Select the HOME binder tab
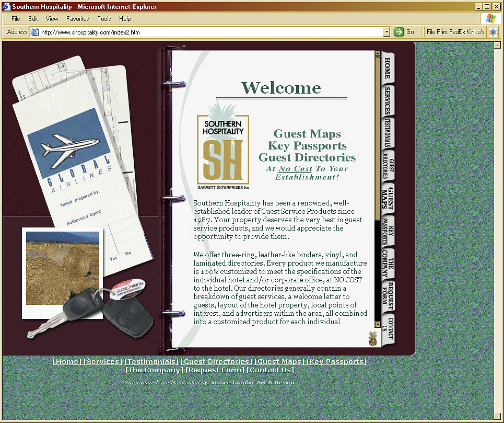 [388, 68]
